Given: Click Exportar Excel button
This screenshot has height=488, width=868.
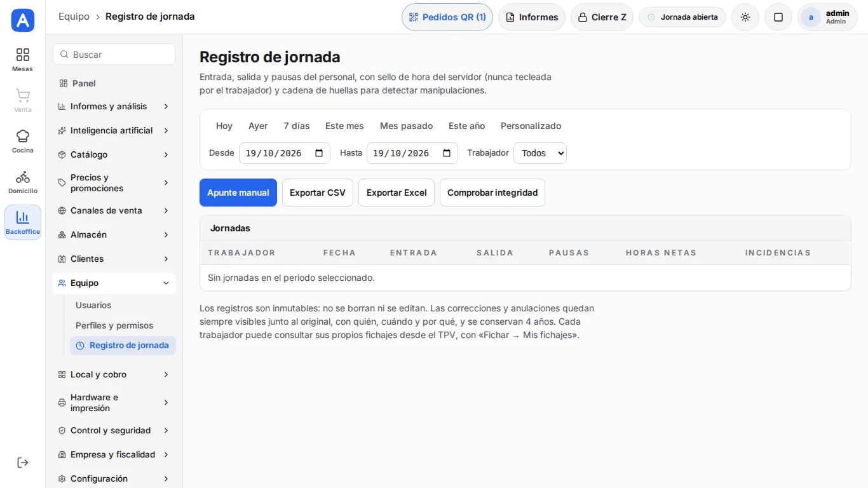Looking at the screenshot, I should 397,193.
